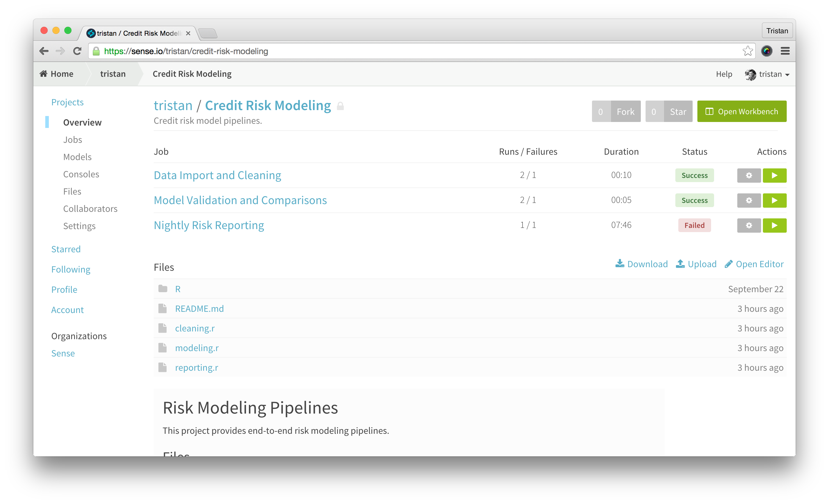Open the cleaning.r file

pyautogui.click(x=195, y=328)
